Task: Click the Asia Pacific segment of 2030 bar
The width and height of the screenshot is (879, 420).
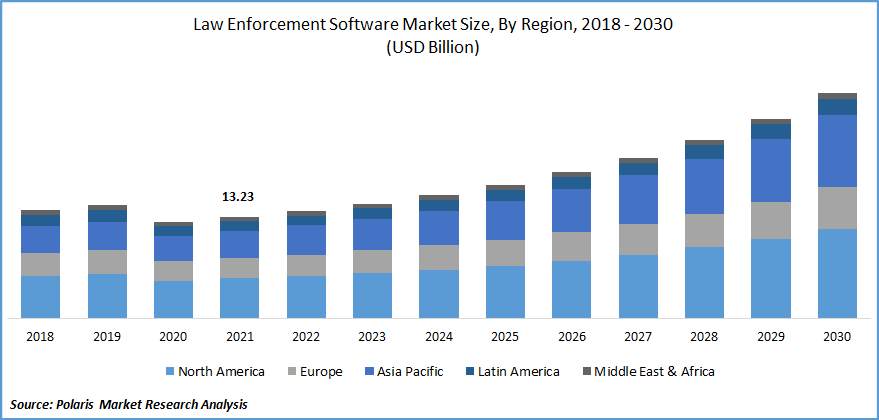Action: pos(837,150)
